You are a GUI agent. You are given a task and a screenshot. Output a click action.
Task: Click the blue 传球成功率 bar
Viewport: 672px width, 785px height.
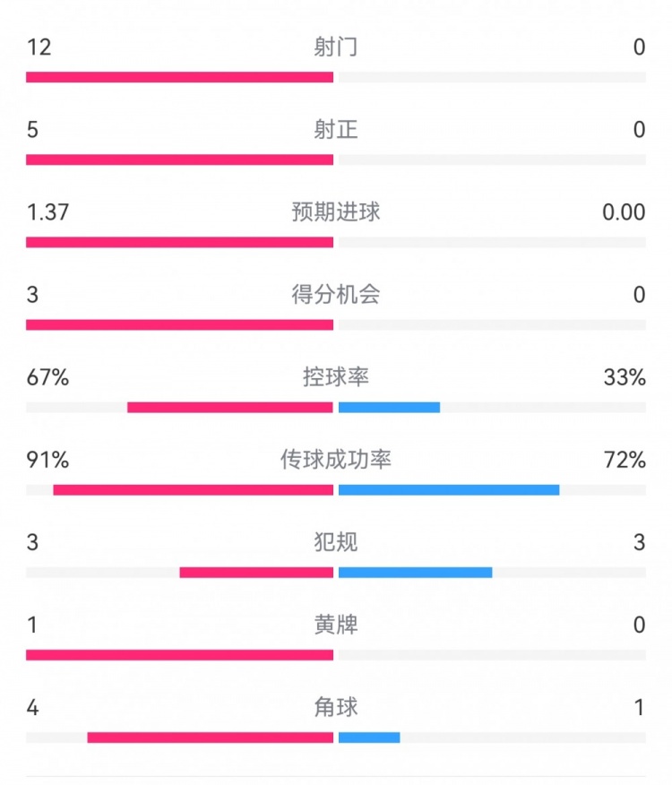pyautogui.click(x=449, y=490)
